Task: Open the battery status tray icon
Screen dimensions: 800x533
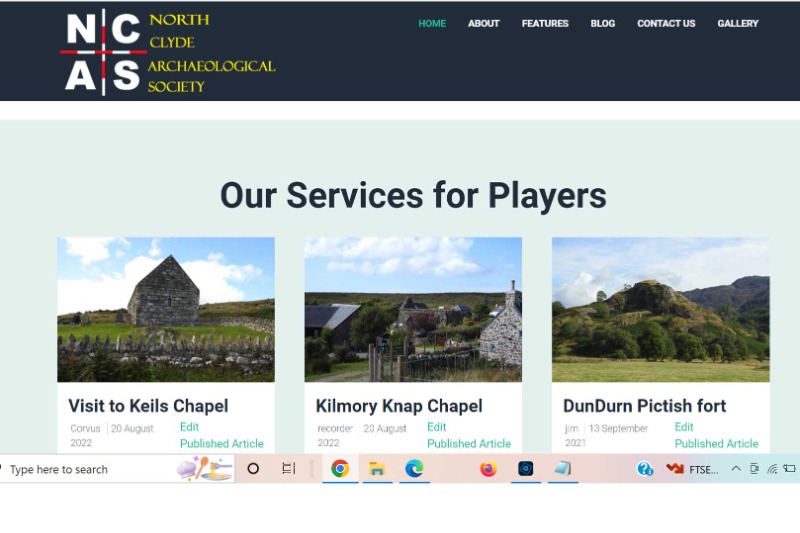Action: pyautogui.click(x=790, y=468)
